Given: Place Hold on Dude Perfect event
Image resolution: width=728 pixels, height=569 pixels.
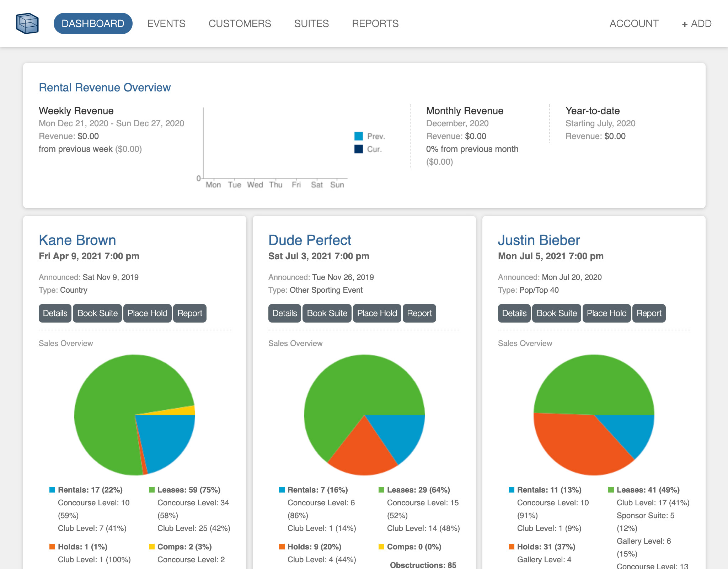Looking at the screenshot, I should tap(377, 313).
